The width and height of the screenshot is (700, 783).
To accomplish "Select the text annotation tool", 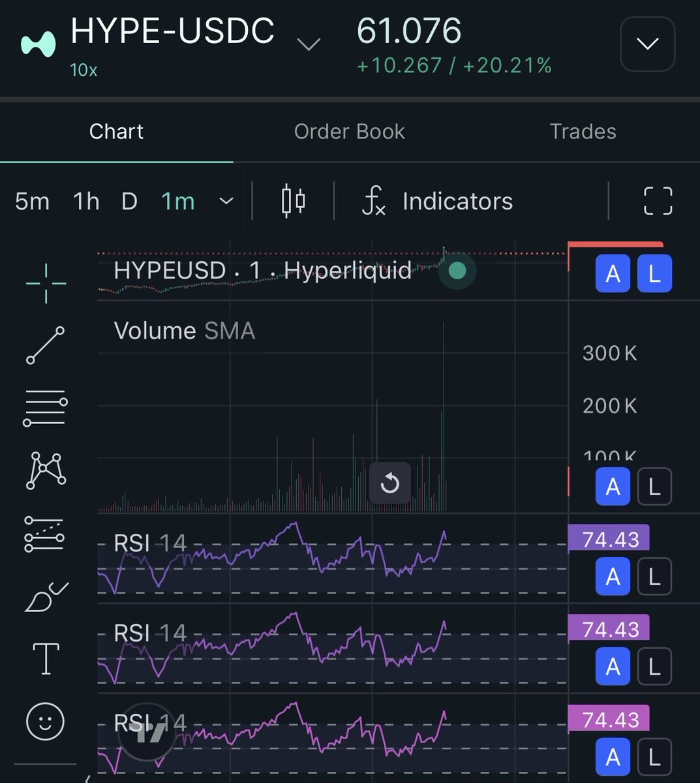I will pos(46,658).
